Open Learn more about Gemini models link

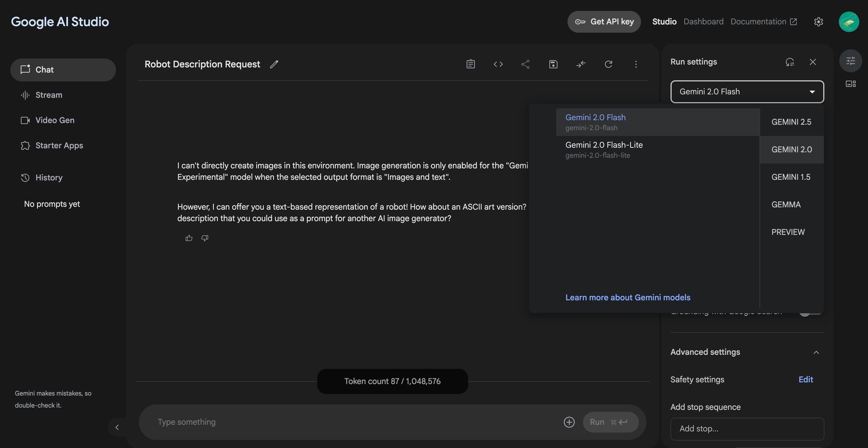[x=628, y=298]
